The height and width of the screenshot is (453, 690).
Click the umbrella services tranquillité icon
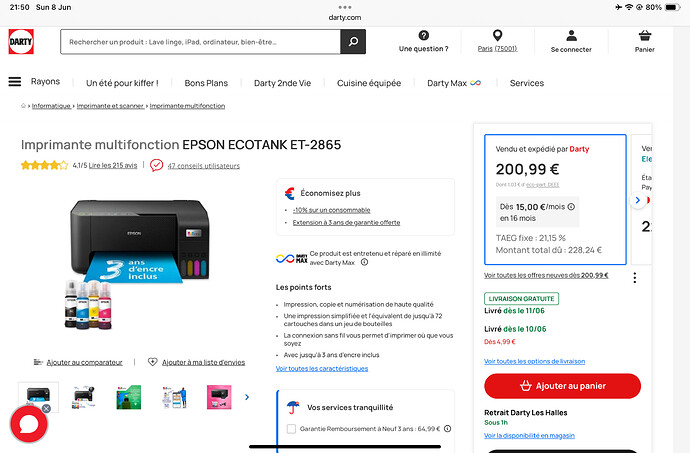(x=293, y=407)
